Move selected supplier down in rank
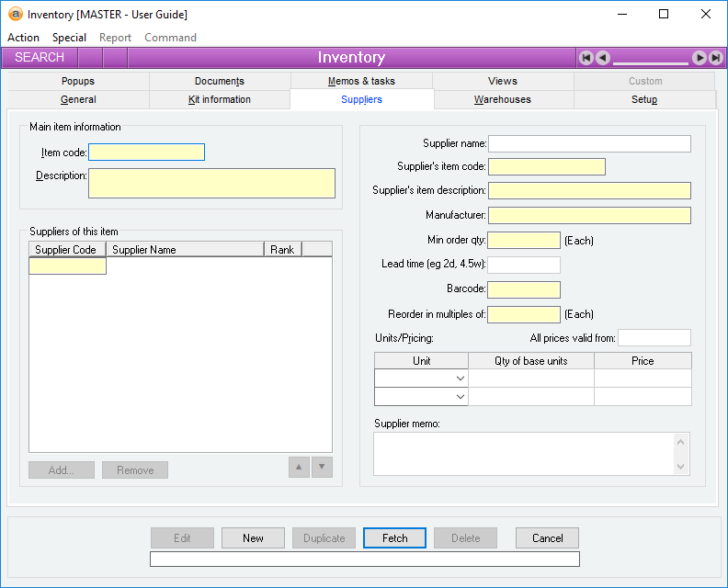This screenshot has height=588, width=728. (322, 467)
